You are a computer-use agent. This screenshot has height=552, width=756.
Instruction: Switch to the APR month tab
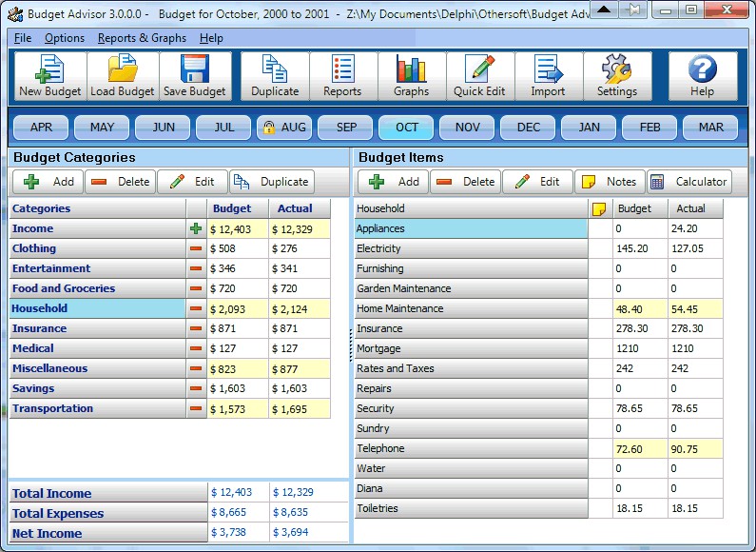(41, 128)
